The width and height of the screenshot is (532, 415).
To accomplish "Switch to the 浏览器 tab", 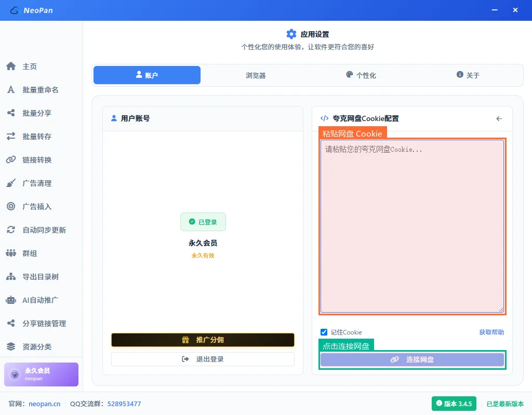I will (x=256, y=75).
